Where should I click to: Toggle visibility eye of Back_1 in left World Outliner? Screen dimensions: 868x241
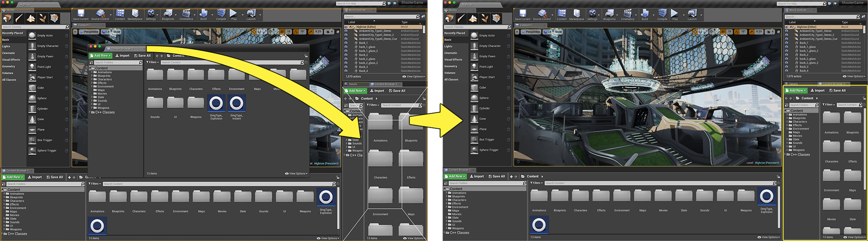pyautogui.click(x=346, y=43)
